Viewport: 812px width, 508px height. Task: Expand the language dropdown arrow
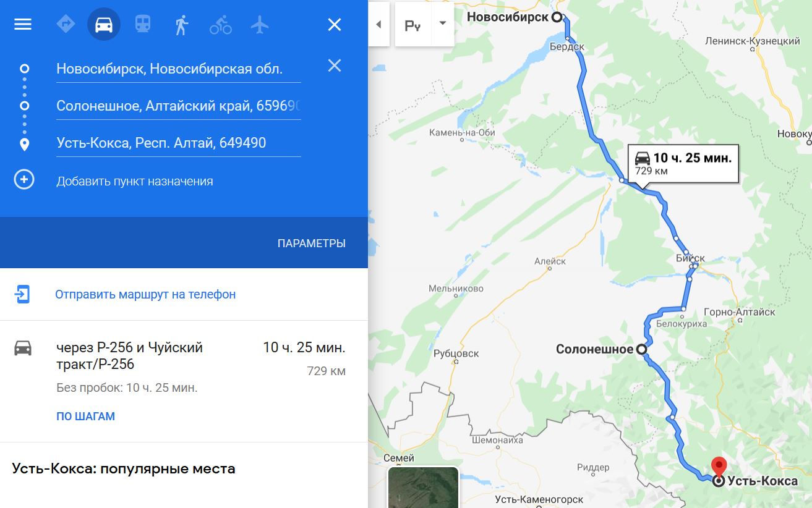443,24
